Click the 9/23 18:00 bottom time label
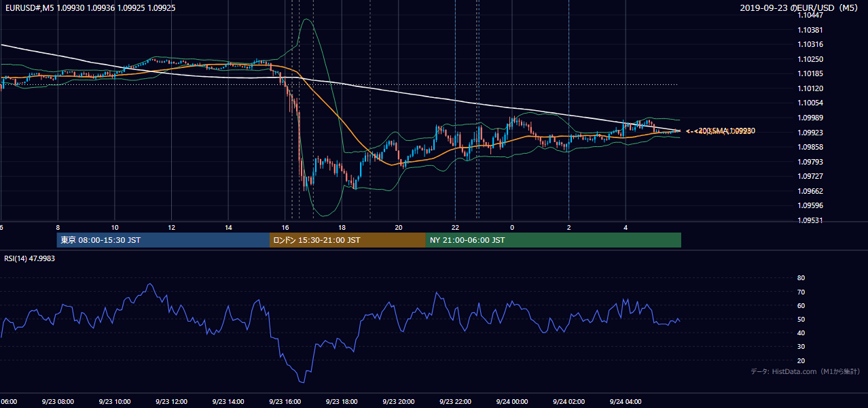The image size is (868, 408). pyautogui.click(x=342, y=402)
